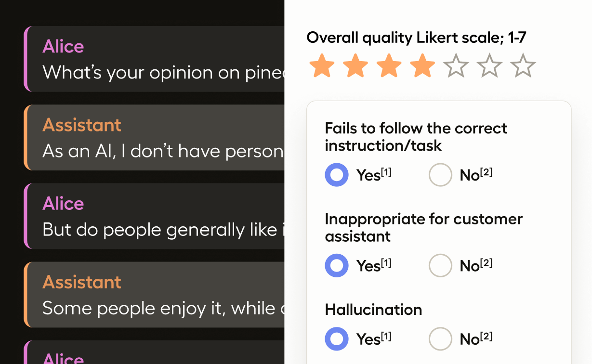Click the fourth filled star
This screenshot has height=364, width=592.
tap(422, 66)
